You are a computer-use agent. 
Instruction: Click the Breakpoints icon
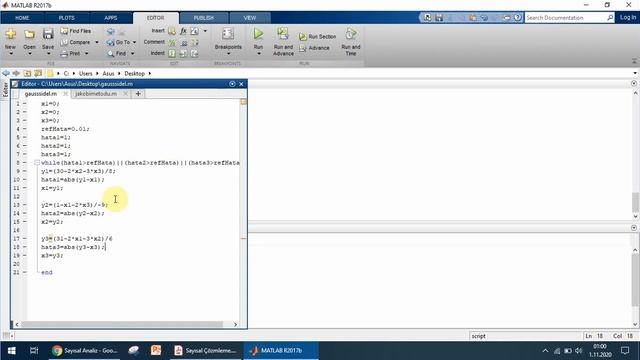228,34
